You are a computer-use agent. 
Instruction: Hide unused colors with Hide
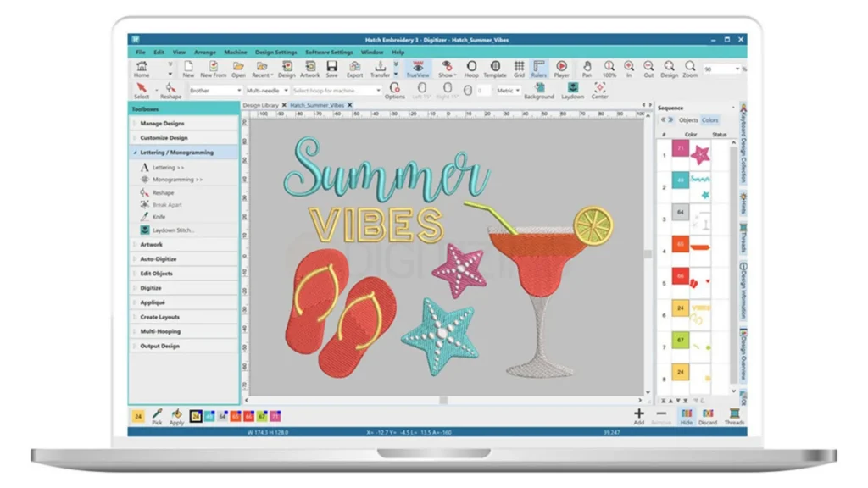(x=686, y=416)
